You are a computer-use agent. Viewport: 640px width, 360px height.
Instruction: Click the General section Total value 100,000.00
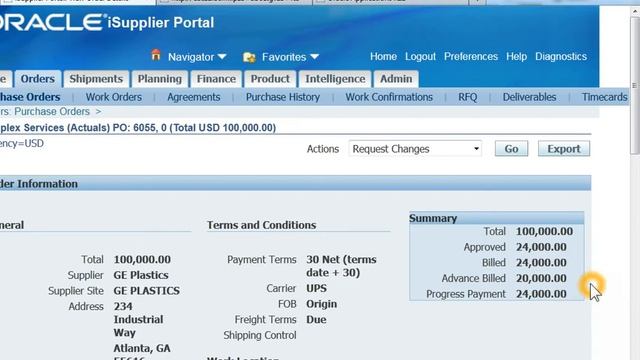coord(142,260)
